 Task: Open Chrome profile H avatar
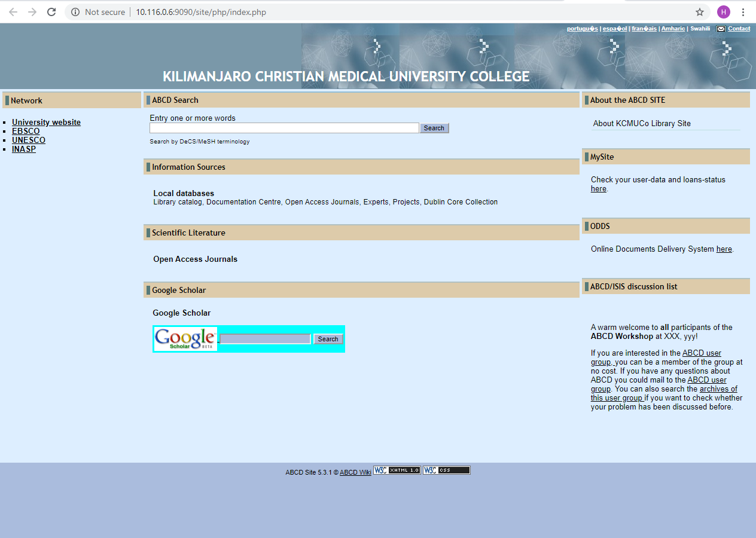724,12
